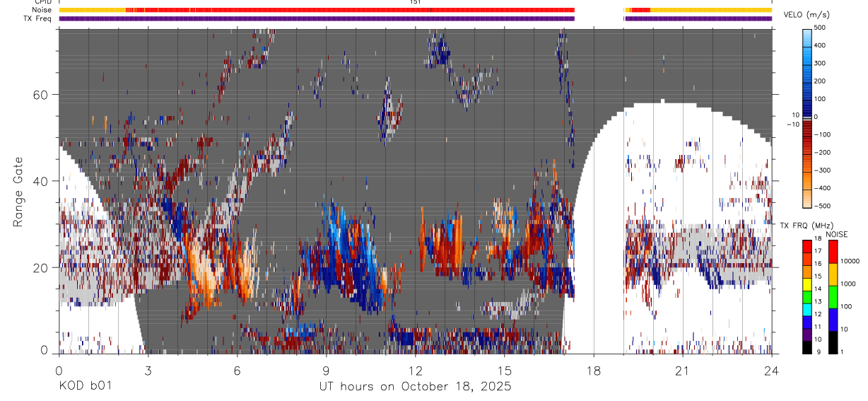Click the KOD b01 radar label

85,387
